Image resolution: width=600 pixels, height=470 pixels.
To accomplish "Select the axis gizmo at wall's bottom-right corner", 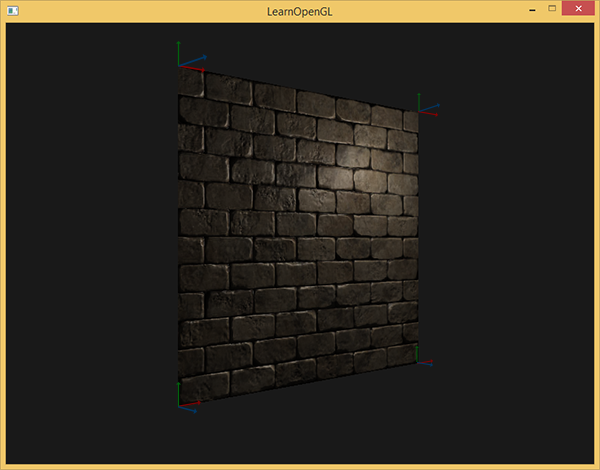I will pos(422,358).
